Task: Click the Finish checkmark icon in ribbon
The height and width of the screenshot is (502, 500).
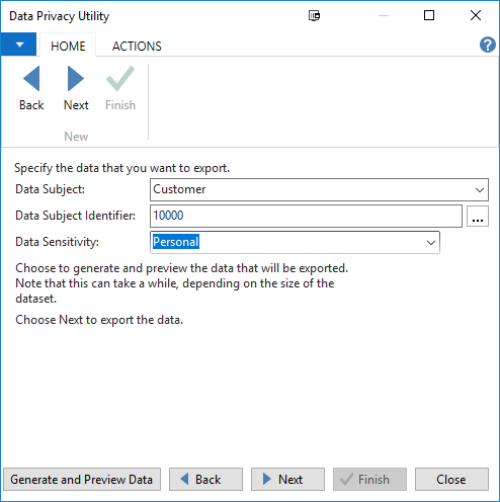Action: [x=120, y=79]
